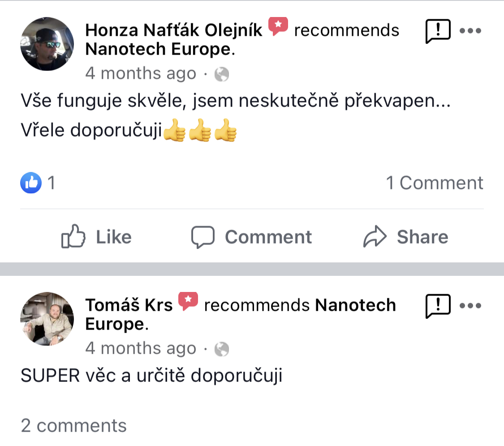
Task: Open the '1 Comment' link
Action: 435,183
